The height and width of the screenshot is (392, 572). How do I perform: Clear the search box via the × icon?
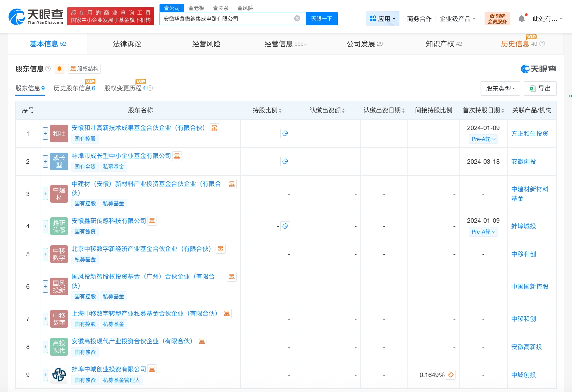pos(297,18)
